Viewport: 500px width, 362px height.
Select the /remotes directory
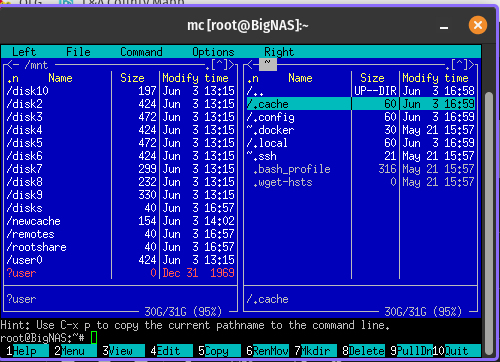tap(120, 234)
